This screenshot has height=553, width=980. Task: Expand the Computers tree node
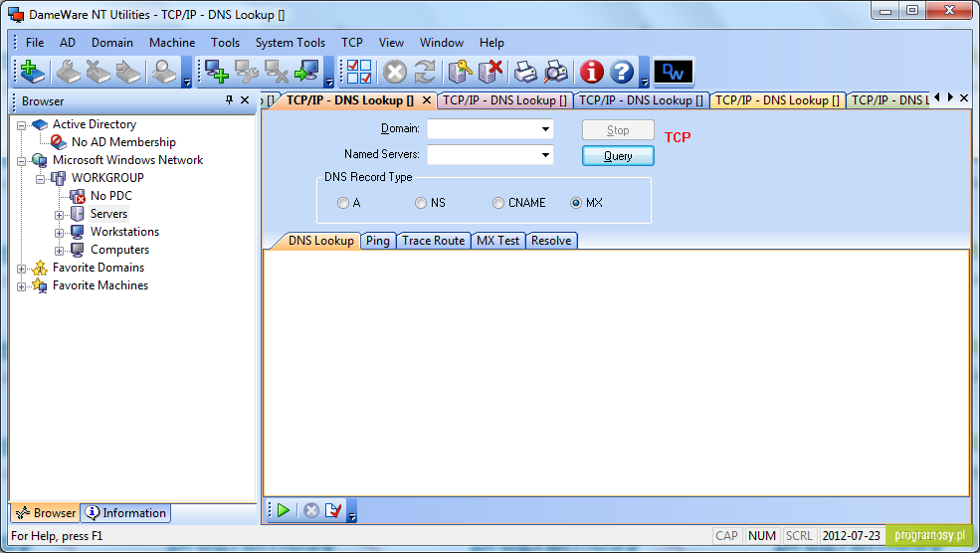(59, 251)
